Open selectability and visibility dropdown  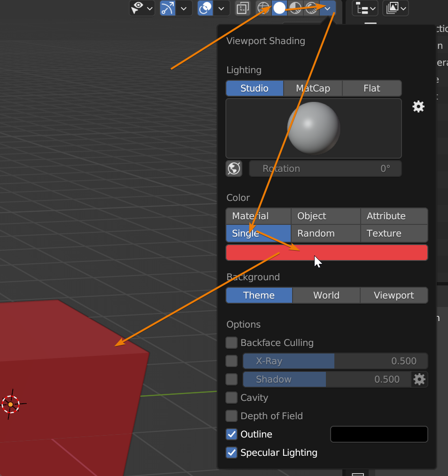tap(142, 8)
